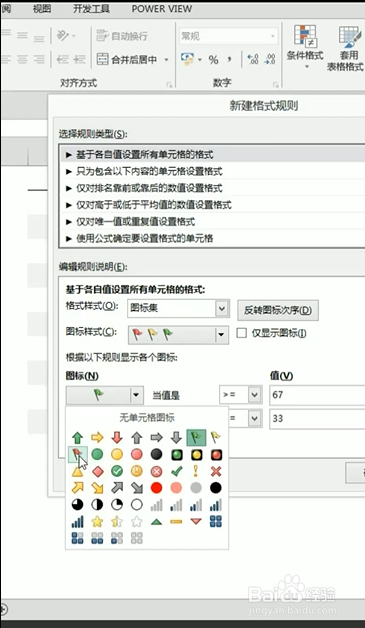Choose the gray up arrow icon

pyautogui.click(x=137, y=437)
